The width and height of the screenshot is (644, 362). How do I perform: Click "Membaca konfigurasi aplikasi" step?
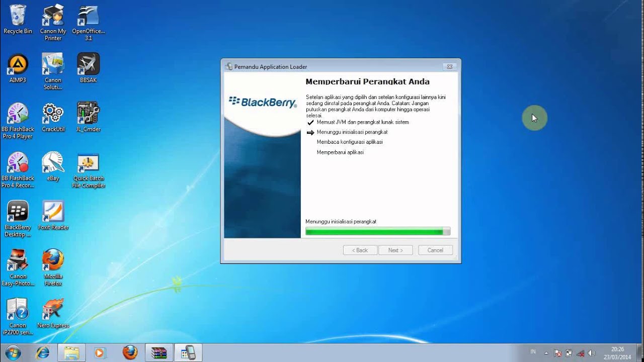tap(350, 142)
